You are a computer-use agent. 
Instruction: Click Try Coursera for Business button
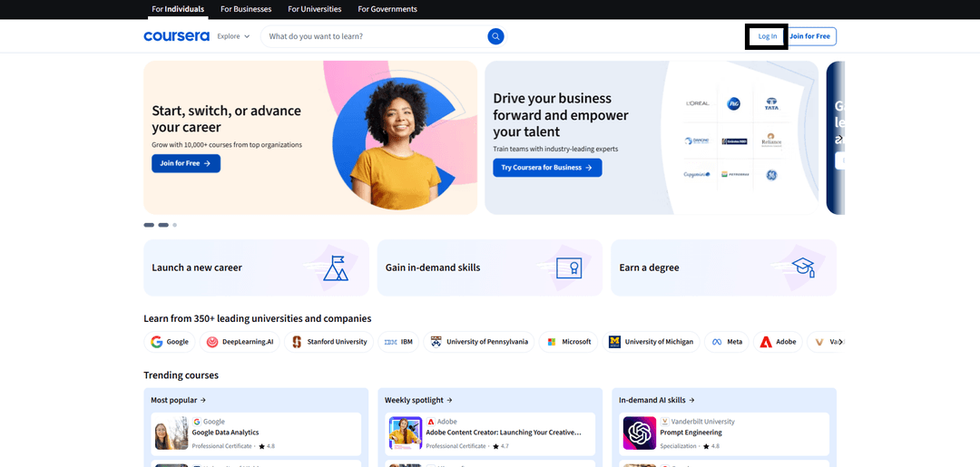[x=547, y=168]
